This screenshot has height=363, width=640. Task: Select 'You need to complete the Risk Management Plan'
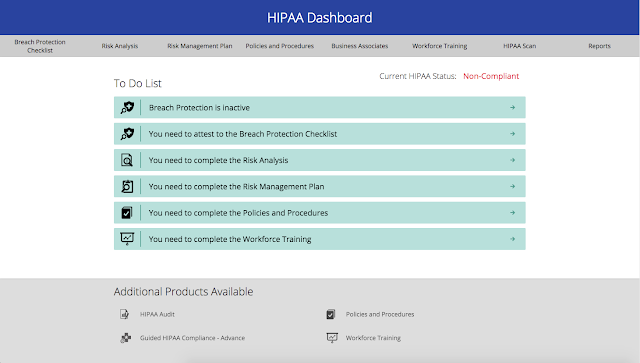tap(320, 186)
